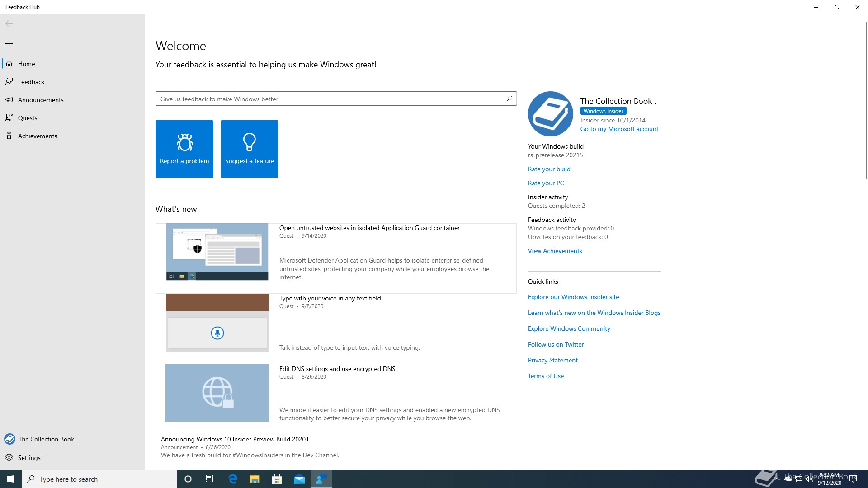Screen dimensions: 868x488
Task: Open the Application Guard quest thumbnail
Action: tap(217, 252)
